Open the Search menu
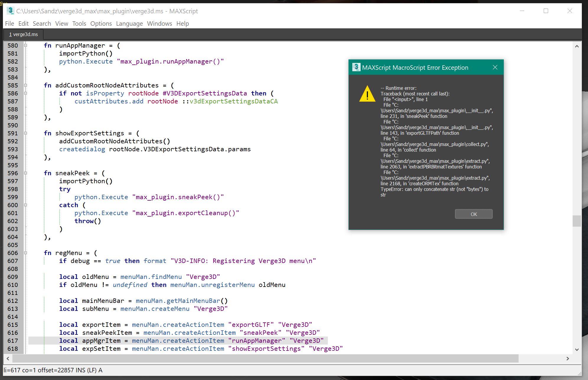This screenshot has width=588, height=380. click(42, 24)
